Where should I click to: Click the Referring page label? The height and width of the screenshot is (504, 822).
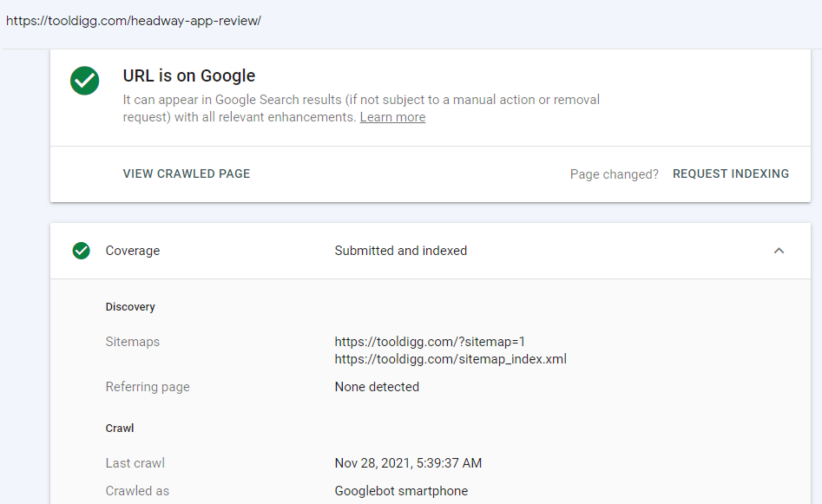coord(148,387)
